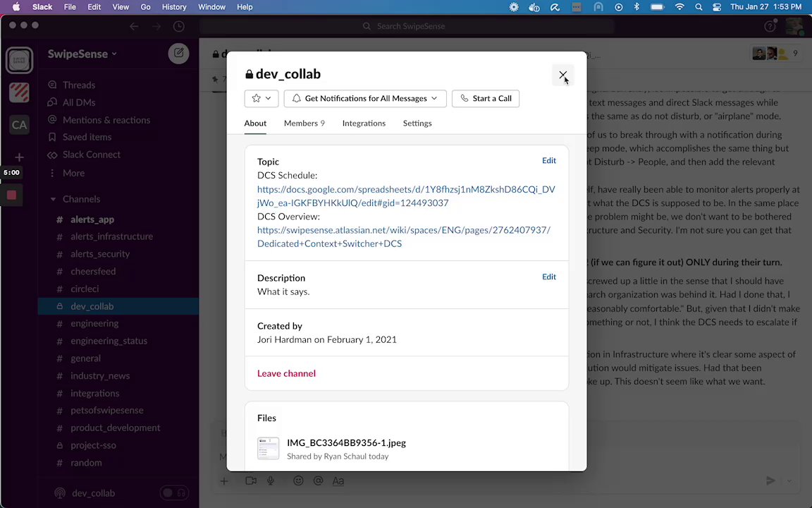Image resolution: width=812 pixels, height=508 pixels.
Task: Close the dev_collab details dialog
Action: pyautogui.click(x=562, y=75)
